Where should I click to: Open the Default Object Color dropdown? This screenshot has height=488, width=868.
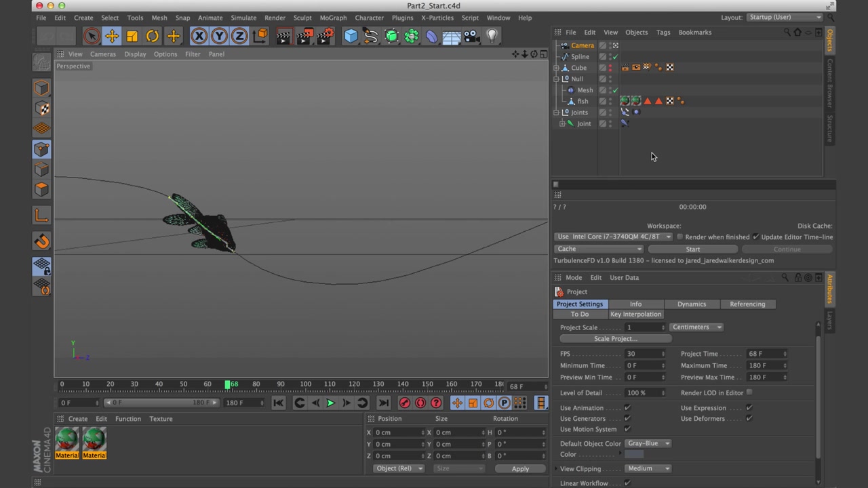point(648,443)
